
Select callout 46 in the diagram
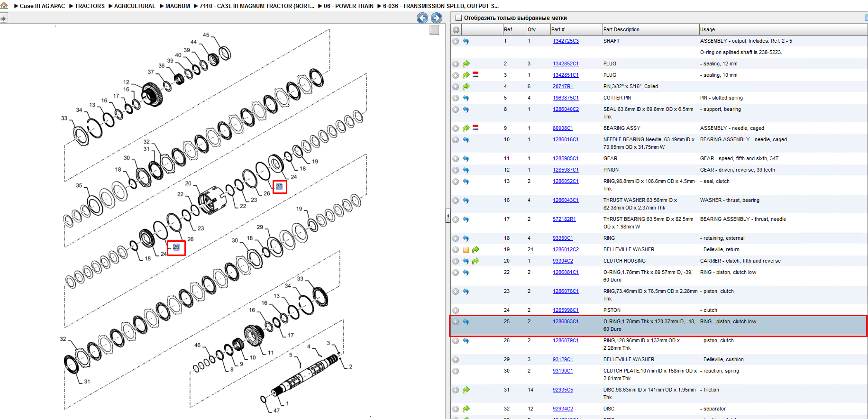pyautogui.click(x=198, y=345)
